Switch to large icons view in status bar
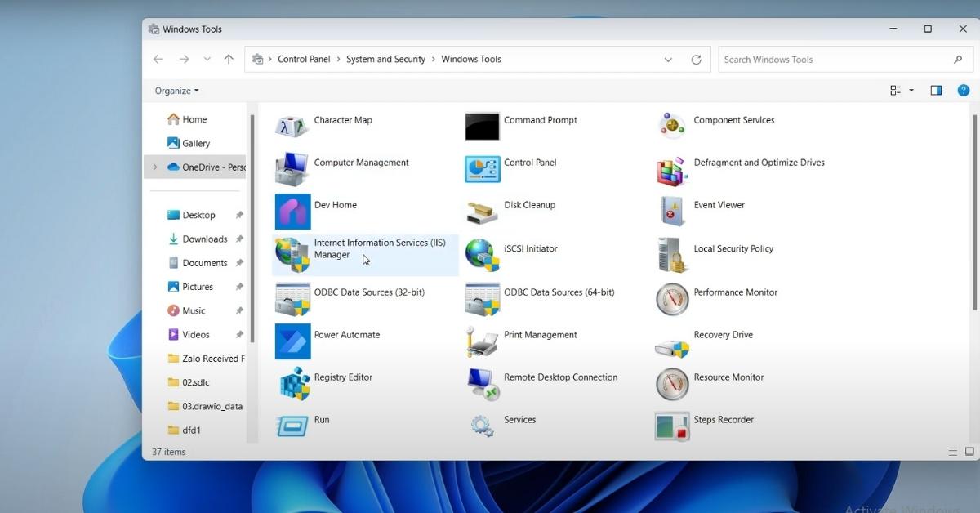This screenshot has height=513, width=980. (x=969, y=452)
